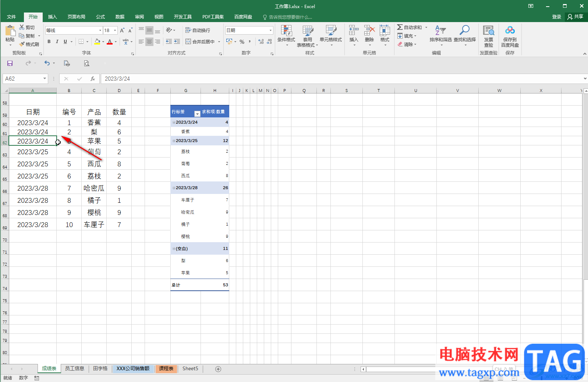The height and width of the screenshot is (382, 588).
Task: Open the Clear (清除) dropdown
Action: coord(407,44)
